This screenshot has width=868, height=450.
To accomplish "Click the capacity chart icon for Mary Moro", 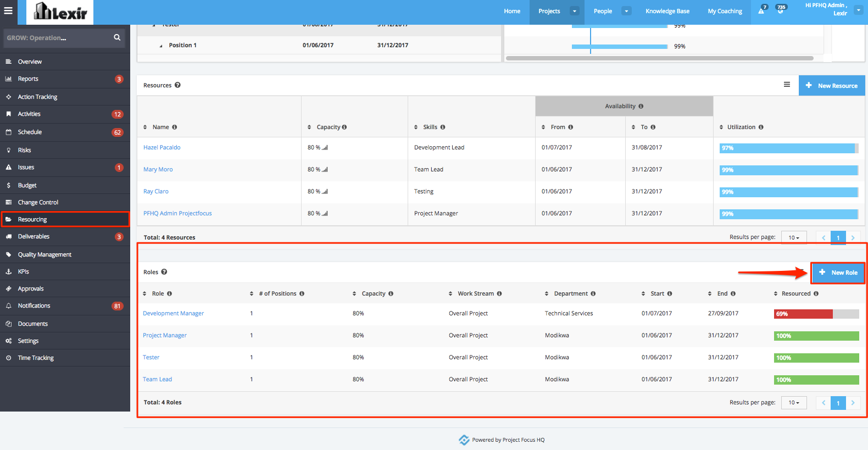I will click(x=325, y=169).
